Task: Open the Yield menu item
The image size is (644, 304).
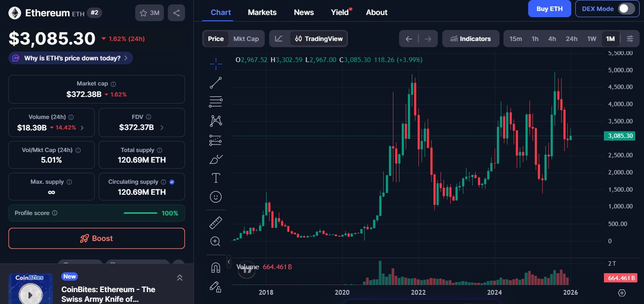Action: (x=339, y=12)
